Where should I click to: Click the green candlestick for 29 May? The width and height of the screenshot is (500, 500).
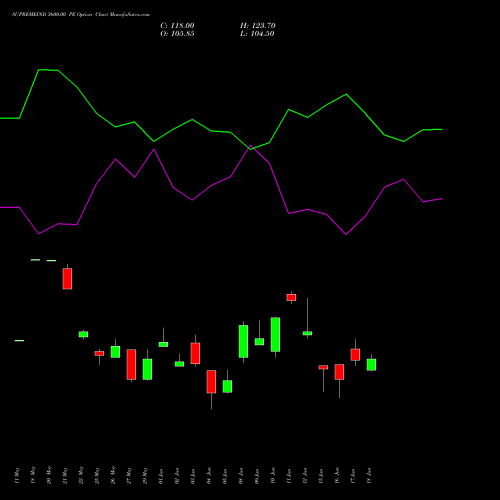pos(147,369)
